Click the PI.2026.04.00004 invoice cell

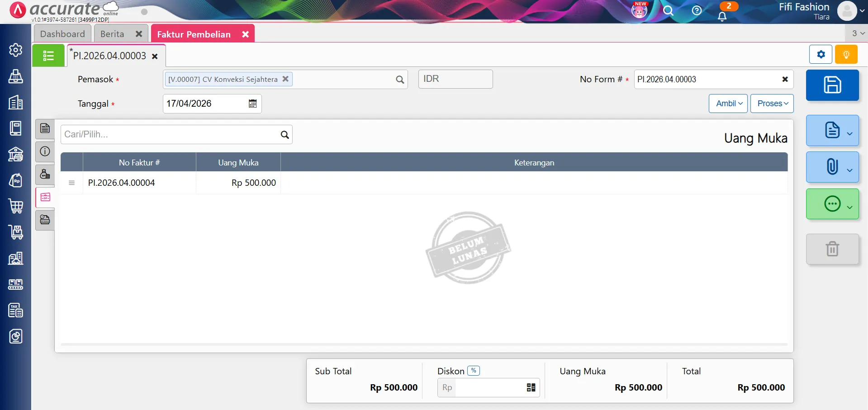coord(139,183)
